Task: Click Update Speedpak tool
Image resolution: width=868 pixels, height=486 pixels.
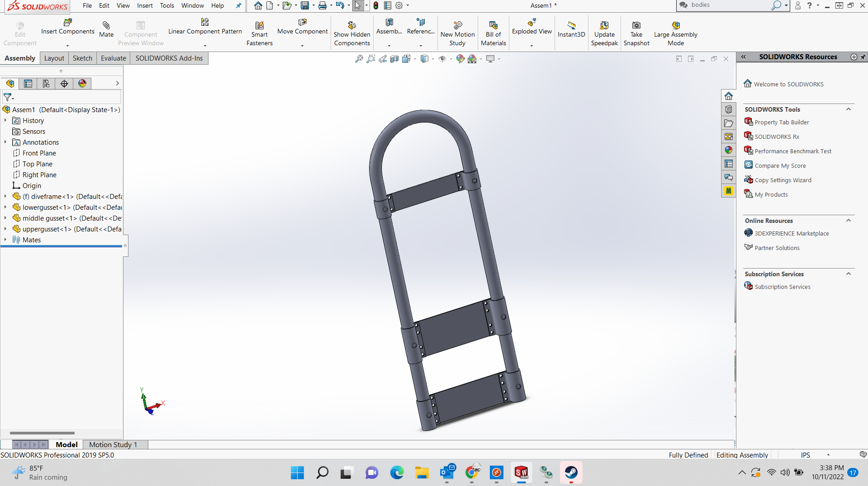Action: coord(604,33)
